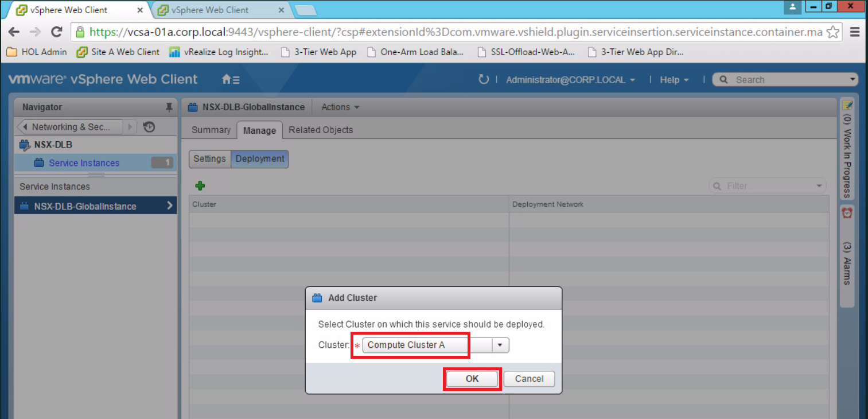Bookmark page with star icon
Viewport: 868px width, 419px height.
click(833, 32)
